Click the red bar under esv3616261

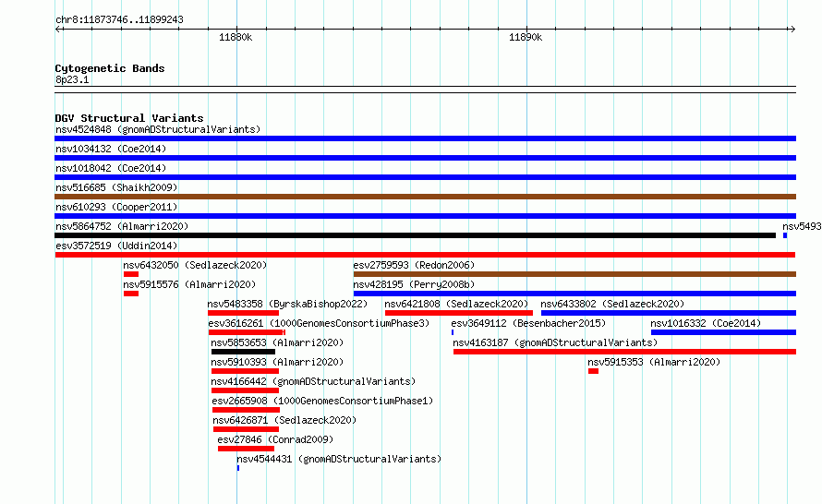point(247,332)
